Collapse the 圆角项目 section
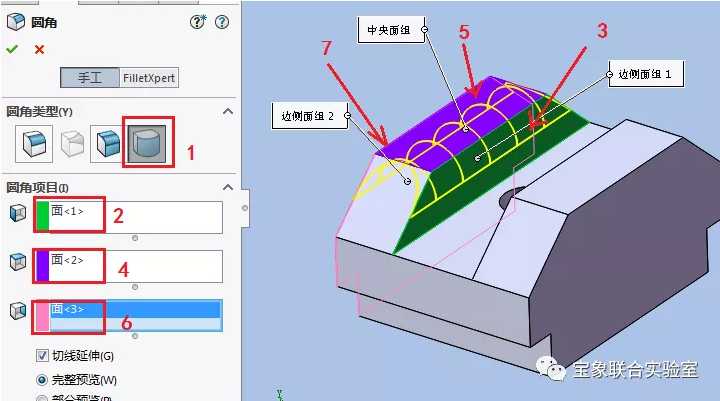 (228, 187)
